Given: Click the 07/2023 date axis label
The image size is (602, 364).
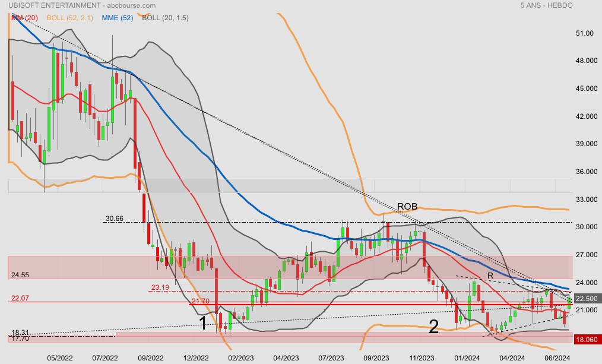Looking at the screenshot, I should pos(331,358).
